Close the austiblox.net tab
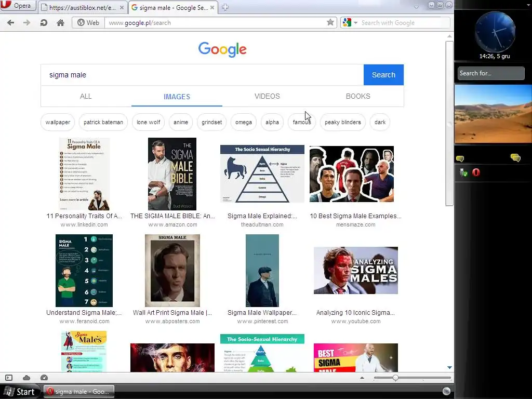Image resolution: width=532 pixels, height=399 pixels. (122, 7)
